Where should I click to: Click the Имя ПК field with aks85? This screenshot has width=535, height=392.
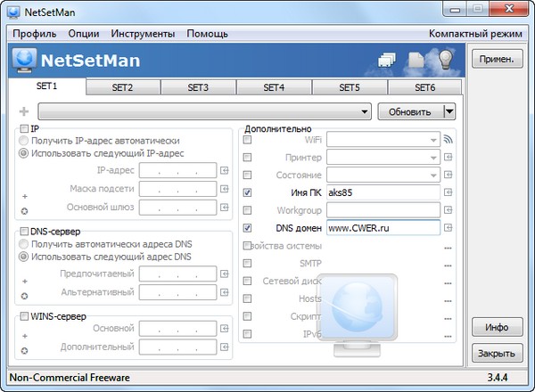(x=383, y=192)
